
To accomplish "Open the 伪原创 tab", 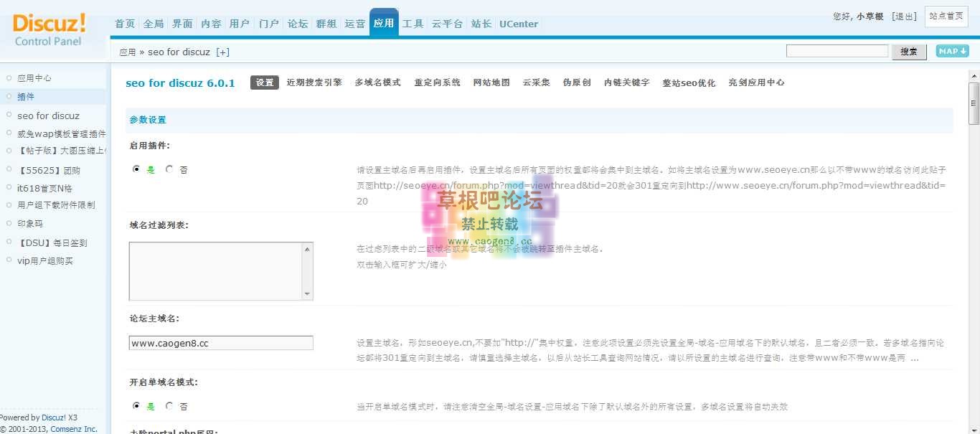I will (578, 82).
